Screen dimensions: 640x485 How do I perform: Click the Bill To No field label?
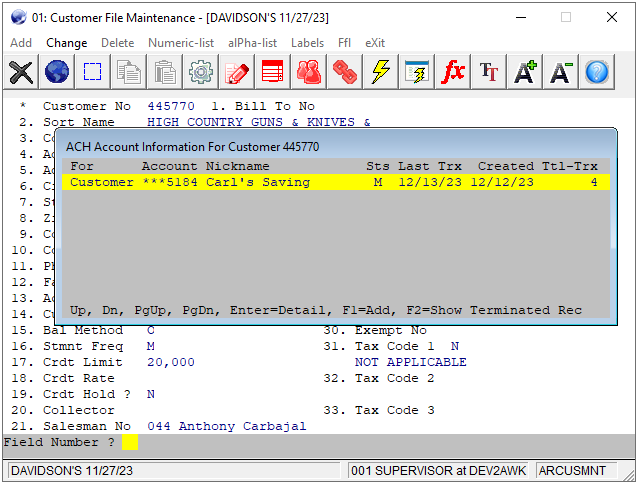coord(275,106)
